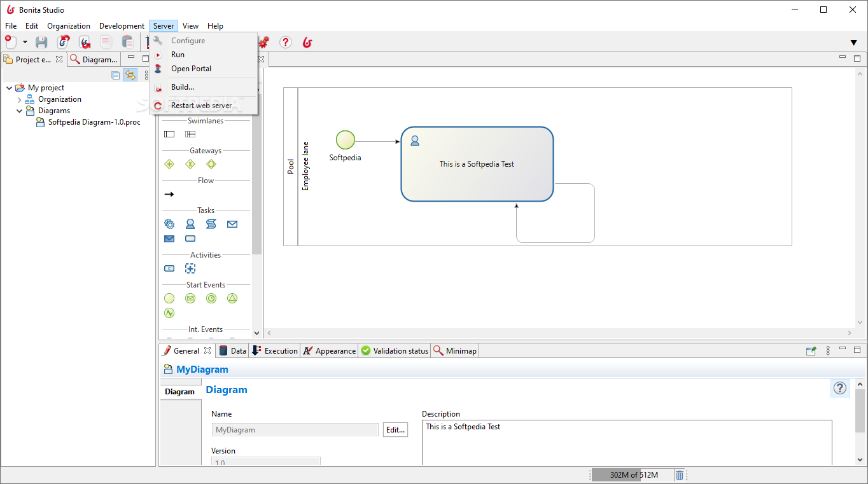Switch to the Diagram... search tab
Screen dimensions: 868x484
point(94,59)
